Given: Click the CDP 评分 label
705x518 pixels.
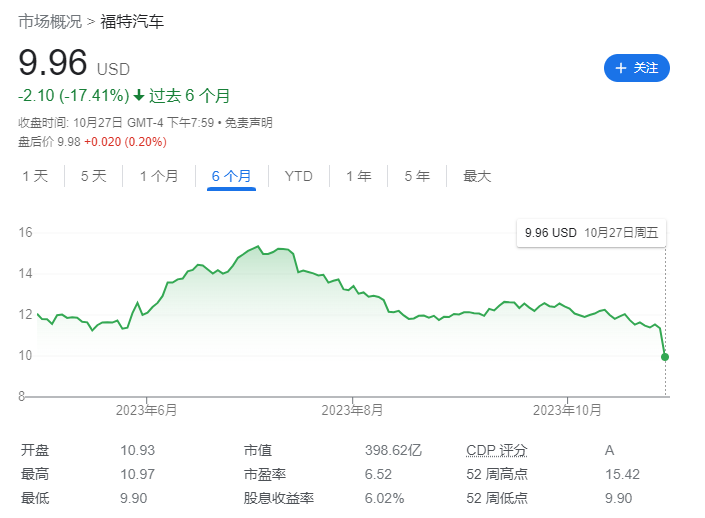Looking at the screenshot, I should coord(497,450).
